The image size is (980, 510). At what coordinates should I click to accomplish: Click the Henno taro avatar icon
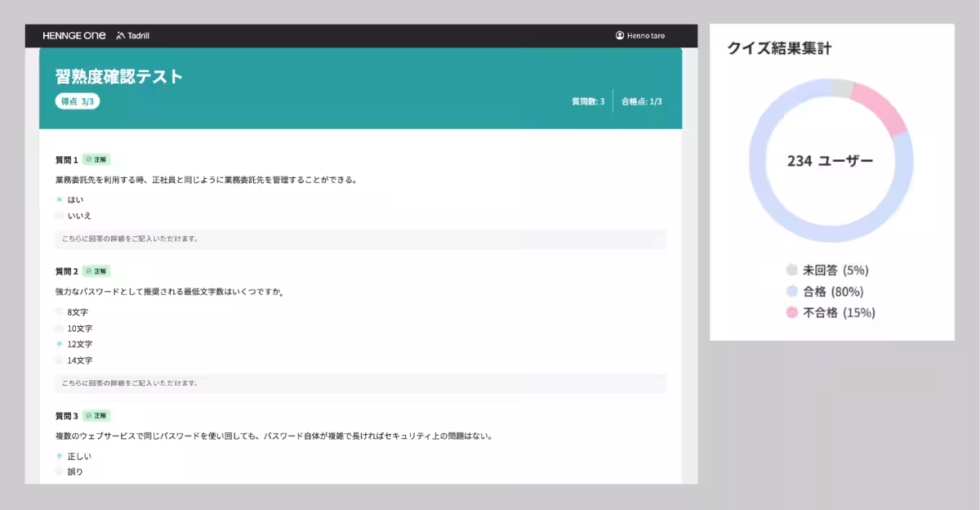[620, 35]
